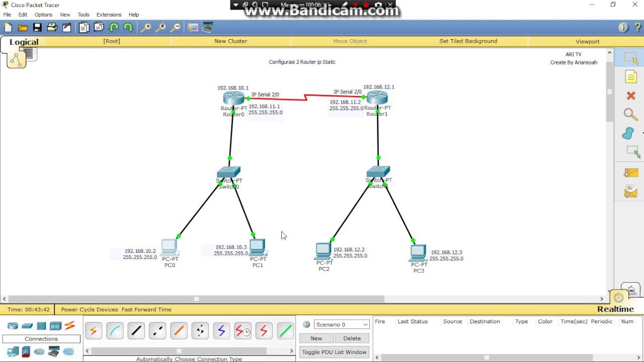This screenshot has height=362, width=644.
Task: Choose the Routers device category
Action: [13, 326]
